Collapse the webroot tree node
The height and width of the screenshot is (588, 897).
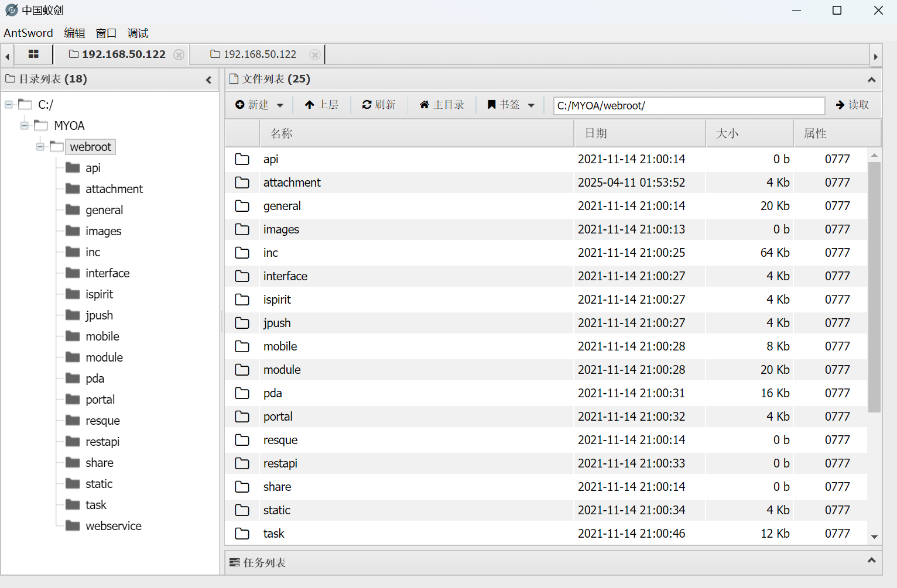(x=40, y=147)
